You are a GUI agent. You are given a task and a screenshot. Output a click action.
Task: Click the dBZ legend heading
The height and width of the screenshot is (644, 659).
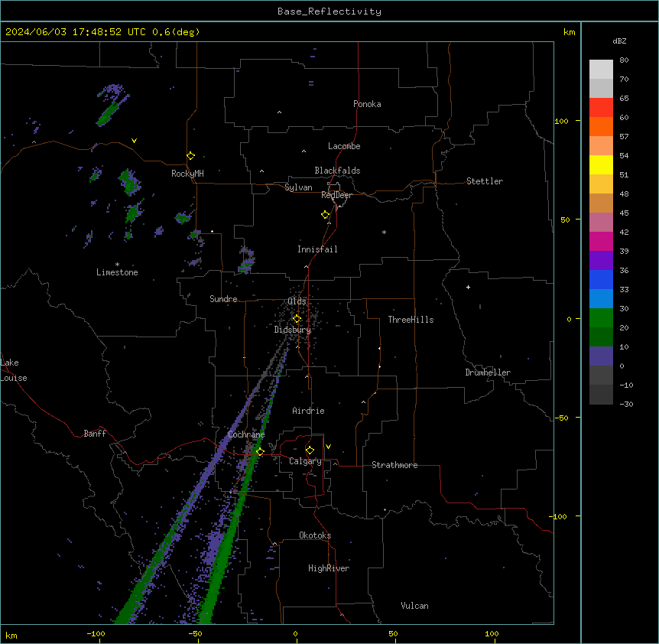[619, 41]
